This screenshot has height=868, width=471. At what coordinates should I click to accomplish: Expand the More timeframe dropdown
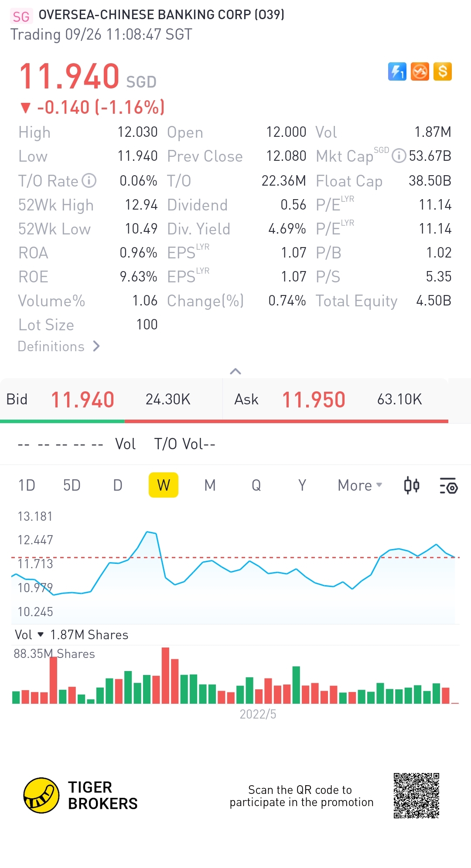tap(360, 485)
